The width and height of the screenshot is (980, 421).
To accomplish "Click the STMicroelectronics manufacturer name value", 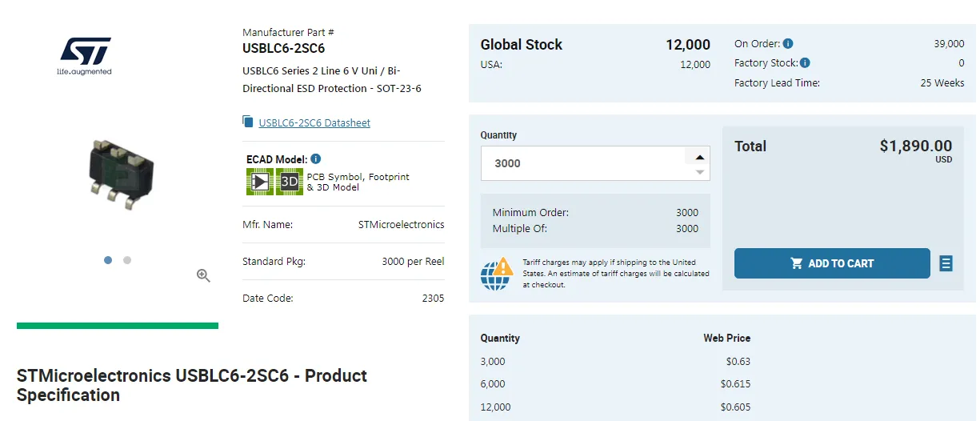I will tap(401, 225).
